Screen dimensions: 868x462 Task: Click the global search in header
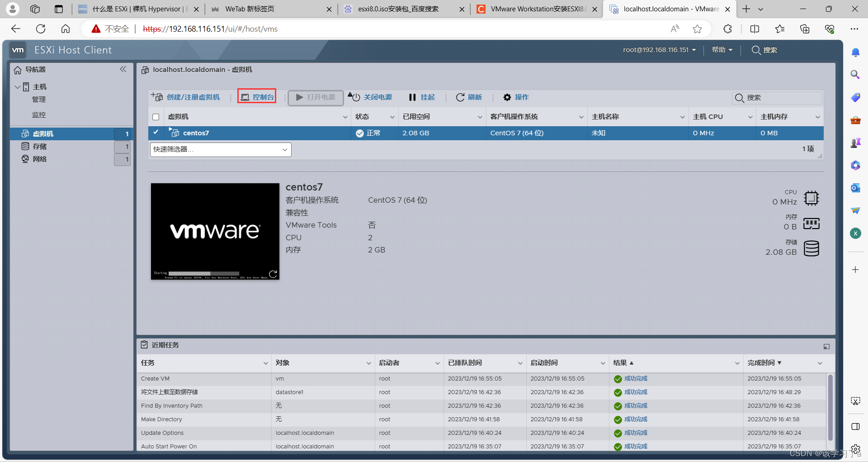click(x=764, y=50)
